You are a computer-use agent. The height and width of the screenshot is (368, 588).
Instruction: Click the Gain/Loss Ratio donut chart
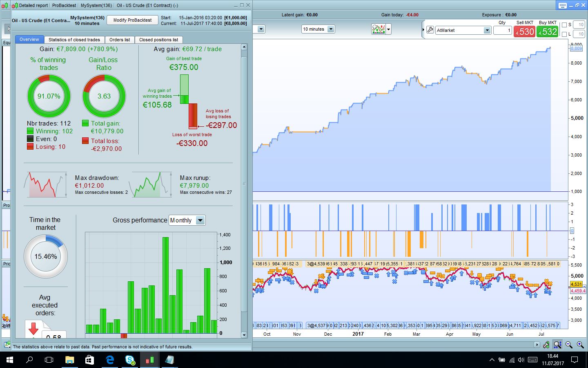click(x=104, y=96)
